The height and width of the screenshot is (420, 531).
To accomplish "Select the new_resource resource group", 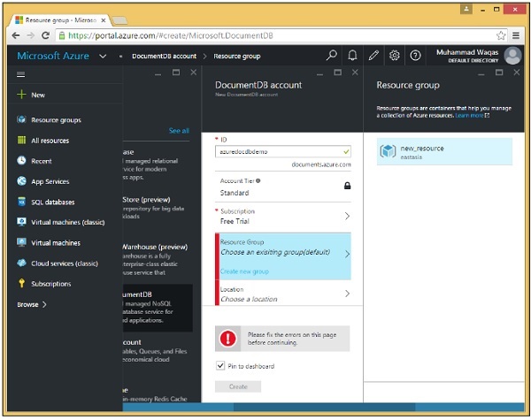I will click(x=443, y=151).
